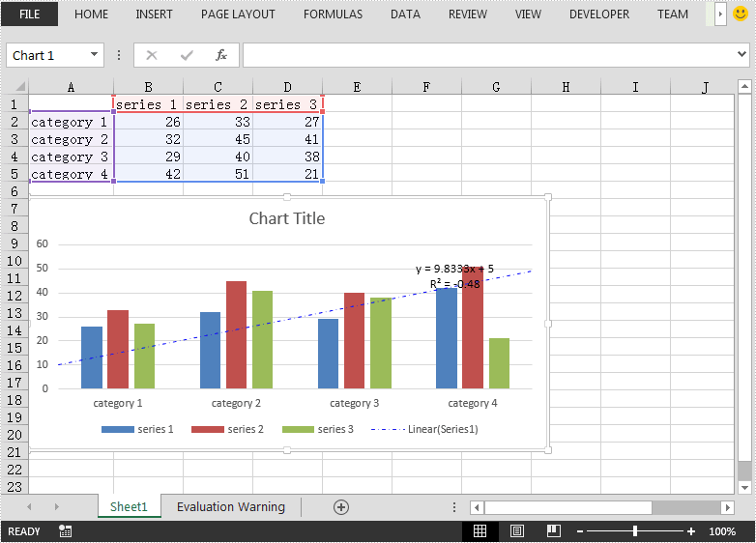The height and width of the screenshot is (543, 756).
Task: Click the zoom out minus button
Action: [580, 531]
